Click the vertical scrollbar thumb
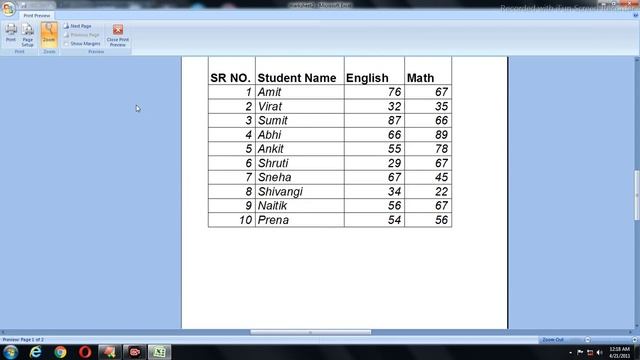The height and width of the screenshot is (360, 640). tap(637, 195)
